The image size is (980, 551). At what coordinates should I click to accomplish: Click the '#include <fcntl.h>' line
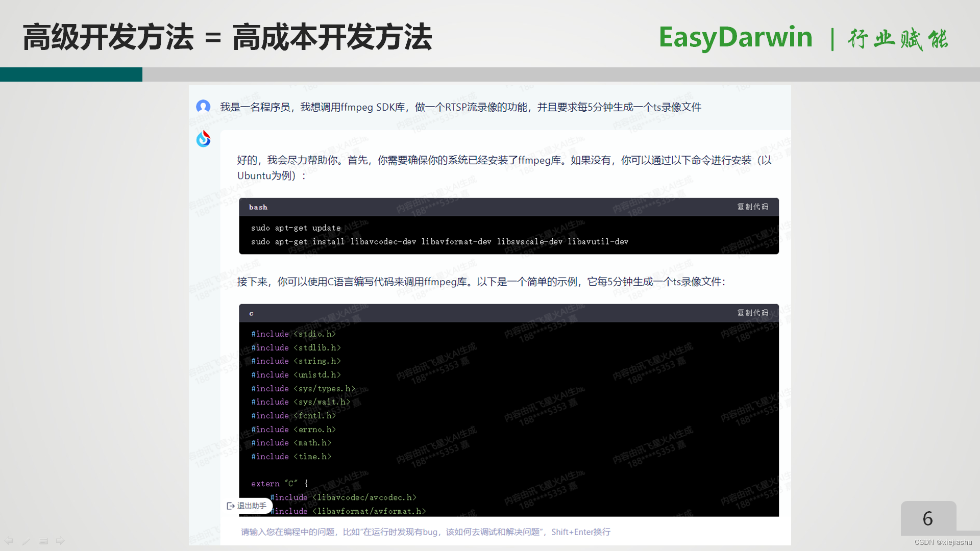pyautogui.click(x=293, y=415)
